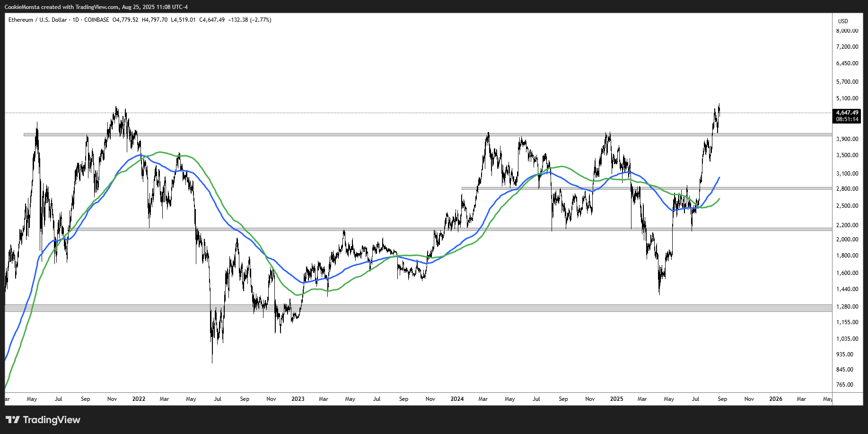Click the Ethereum / U.S. Dollar symbol title
Screen dimensions: 868x434
click(37, 20)
